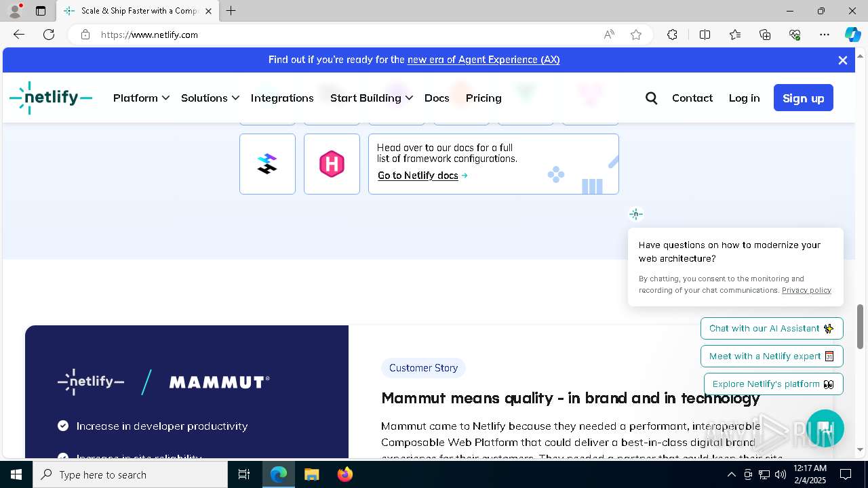View site information lock icon
Image resolution: width=868 pixels, height=488 pixels.
(85, 35)
